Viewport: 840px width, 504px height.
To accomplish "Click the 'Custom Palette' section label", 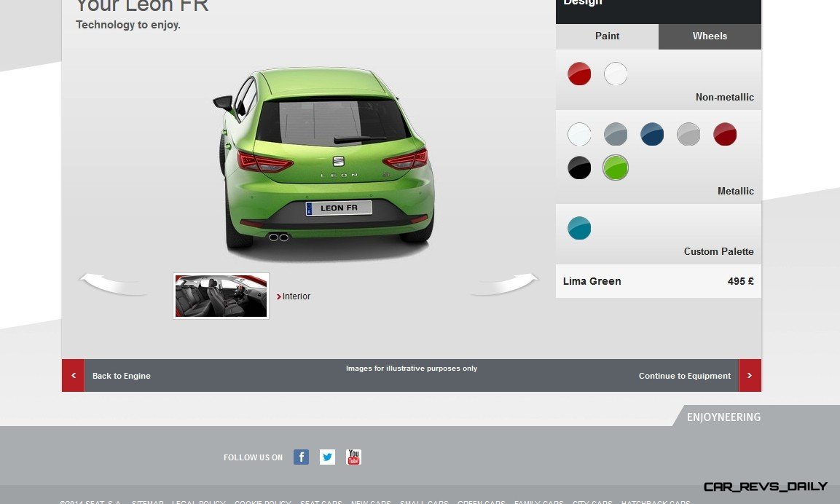I will [718, 252].
